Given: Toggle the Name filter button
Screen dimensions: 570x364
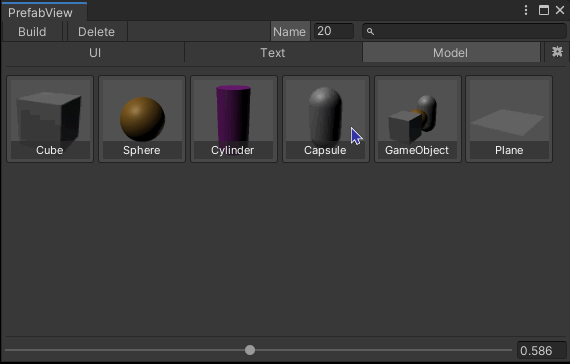Looking at the screenshot, I should 290,32.
